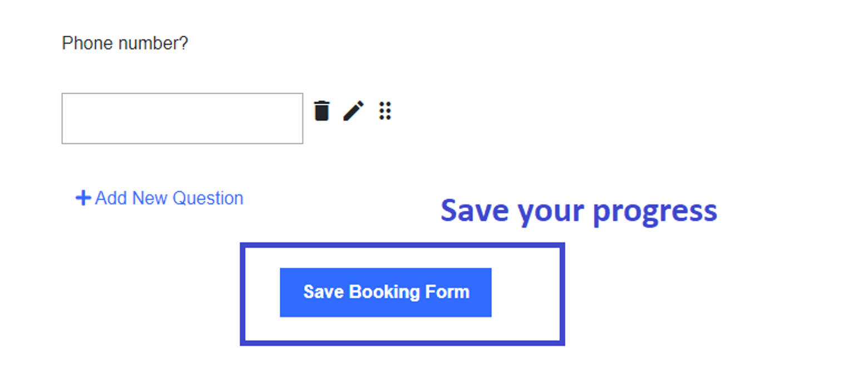Grab the reorder grip dots next to pencil
This screenshot has width=868, height=367.
point(385,110)
